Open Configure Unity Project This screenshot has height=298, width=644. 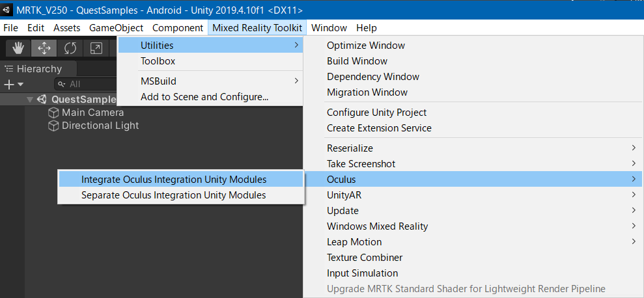click(376, 113)
